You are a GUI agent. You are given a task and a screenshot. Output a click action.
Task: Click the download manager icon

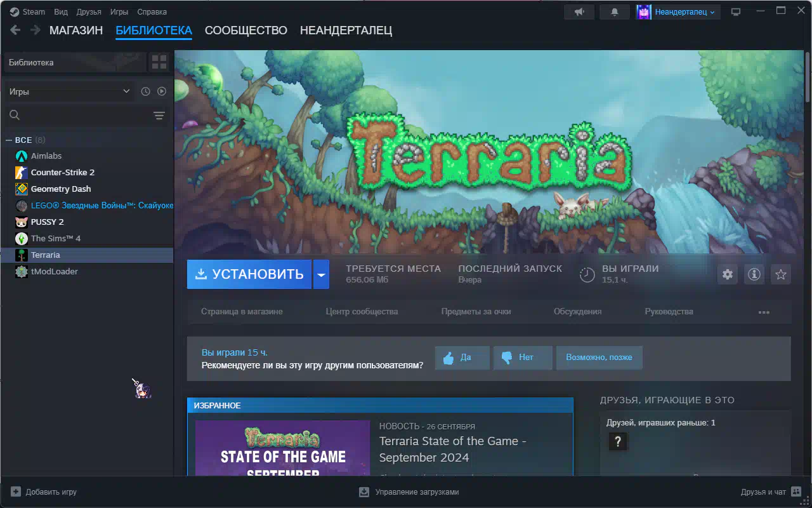(364, 491)
